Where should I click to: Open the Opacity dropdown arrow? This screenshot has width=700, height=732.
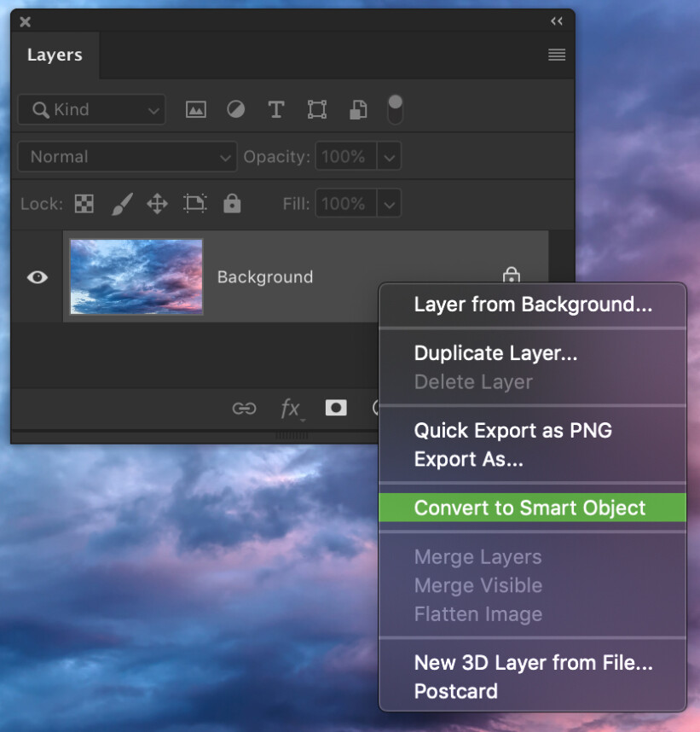(389, 156)
